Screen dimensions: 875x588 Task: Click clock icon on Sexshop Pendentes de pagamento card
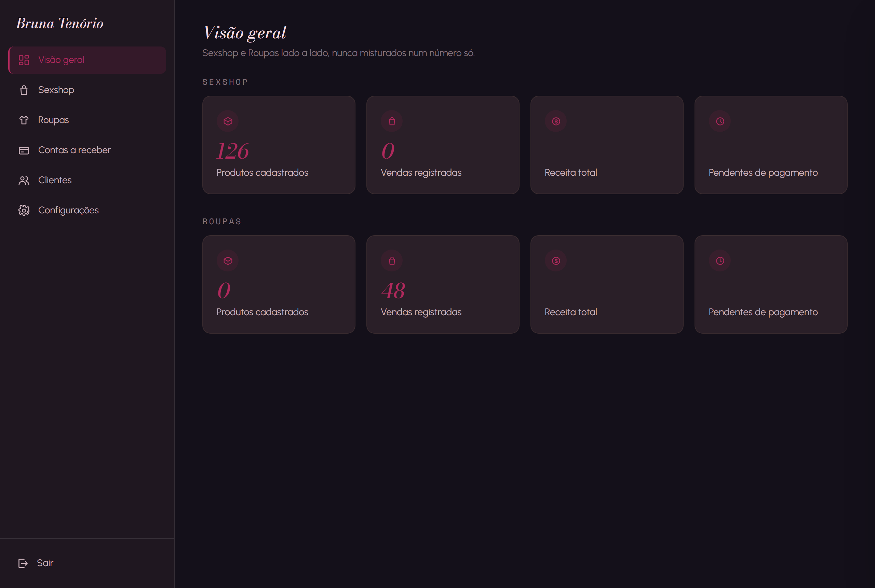720,121
